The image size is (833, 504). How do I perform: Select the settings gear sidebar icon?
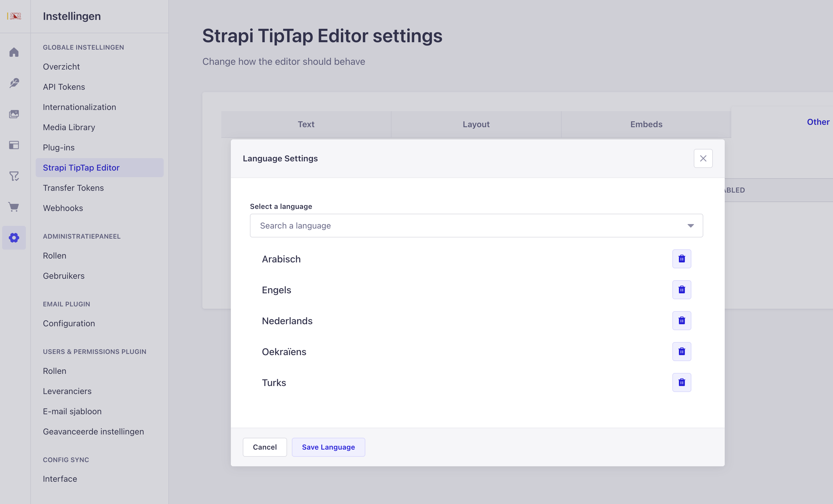[14, 238]
